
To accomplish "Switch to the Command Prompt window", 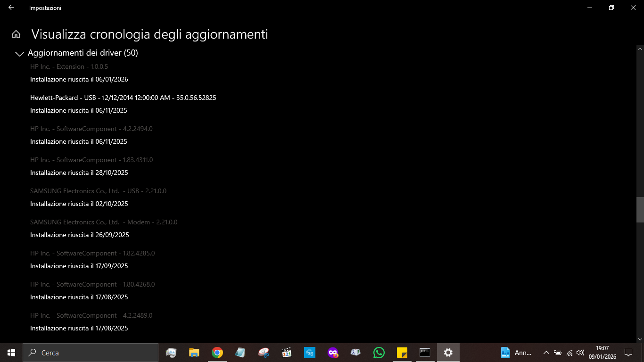I will click(425, 353).
